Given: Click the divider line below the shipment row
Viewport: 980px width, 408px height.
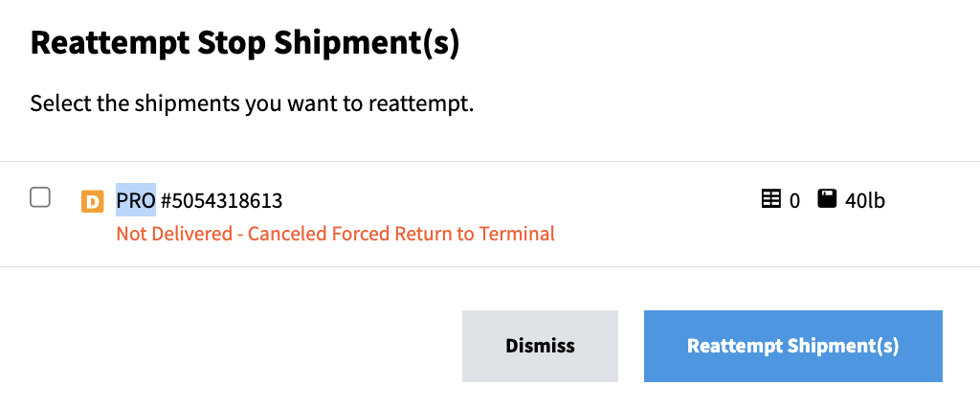Looking at the screenshot, I should (x=490, y=266).
